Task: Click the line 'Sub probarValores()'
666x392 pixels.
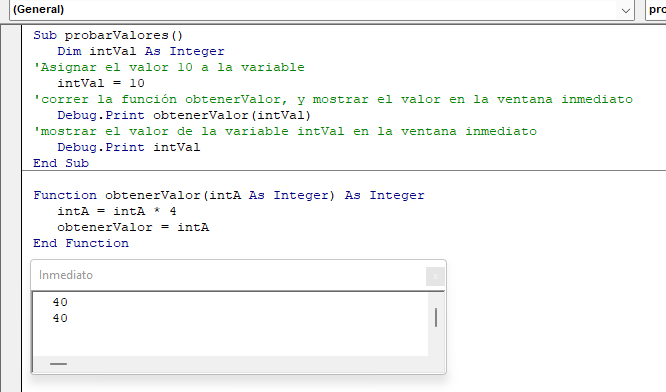Action: click(x=108, y=35)
